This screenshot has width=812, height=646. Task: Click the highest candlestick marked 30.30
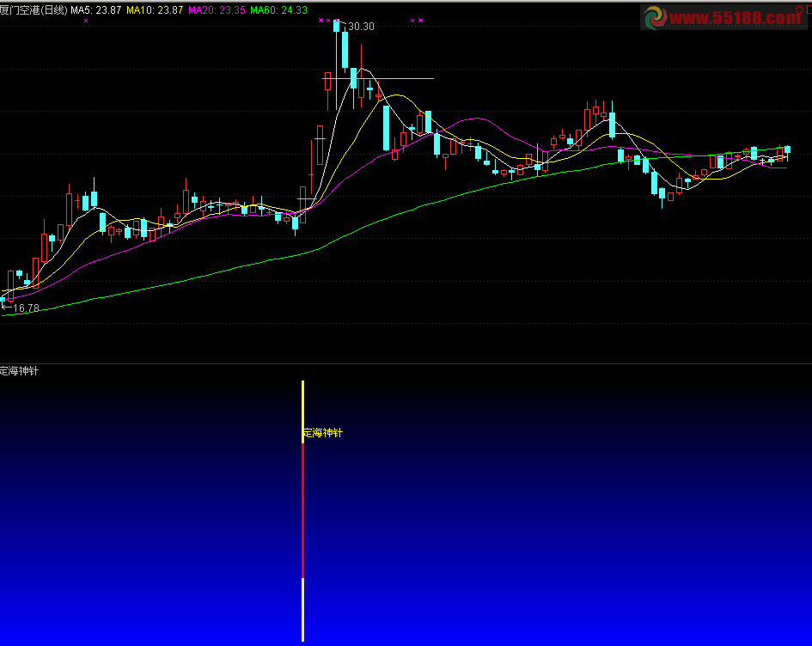click(337, 64)
